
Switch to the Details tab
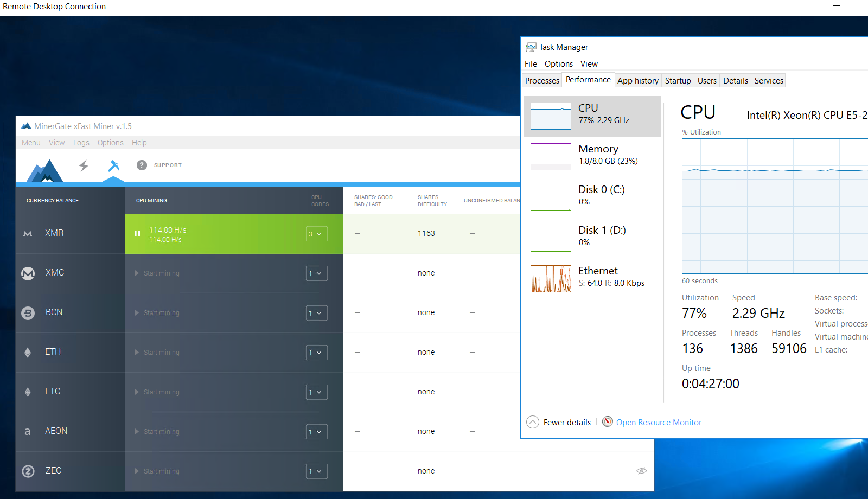pyautogui.click(x=736, y=81)
